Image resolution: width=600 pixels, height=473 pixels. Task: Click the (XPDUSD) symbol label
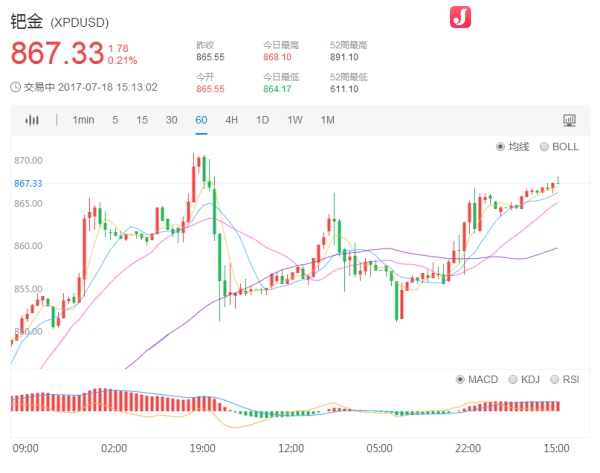[80, 23]
